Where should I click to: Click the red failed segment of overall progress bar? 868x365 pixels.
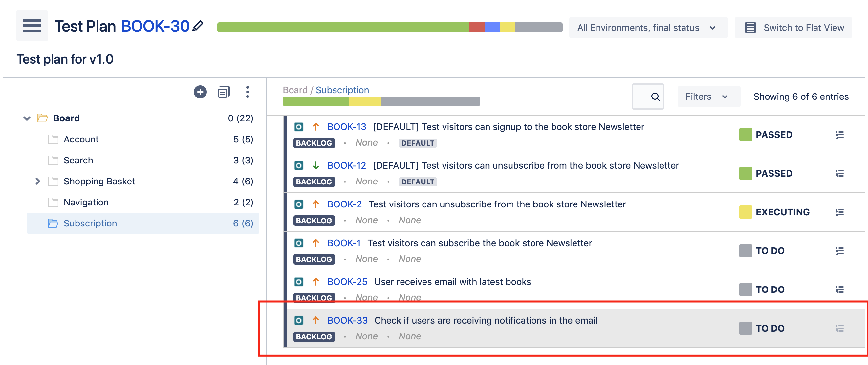pos(476,27)
